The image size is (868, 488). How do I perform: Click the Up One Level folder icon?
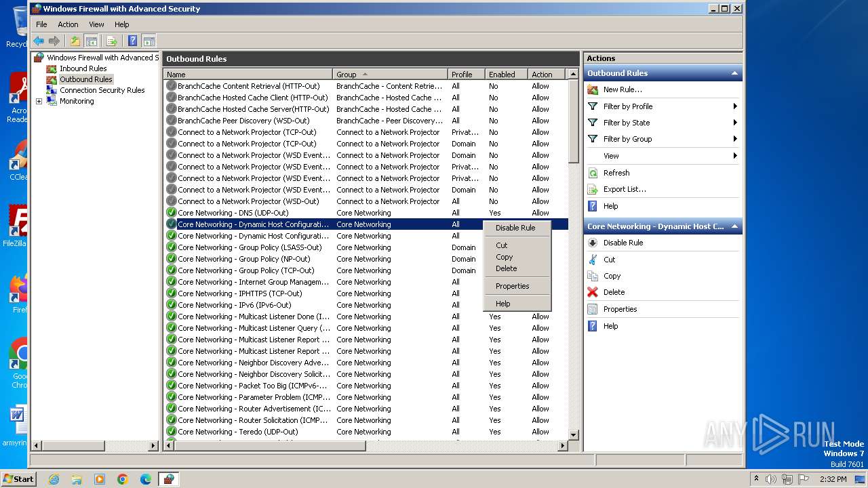pos(75,41)
